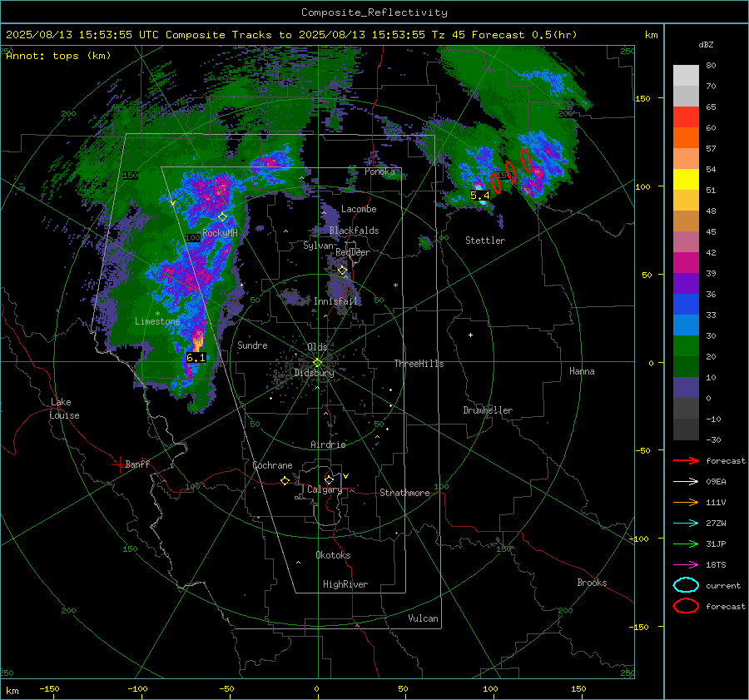Select the yellow diamond marker at RedDeer

(x=342, y=271)
